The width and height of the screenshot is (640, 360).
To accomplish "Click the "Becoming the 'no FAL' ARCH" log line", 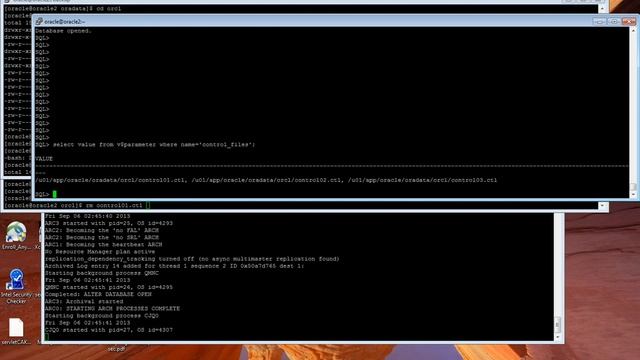I will [x=102, y=230].
